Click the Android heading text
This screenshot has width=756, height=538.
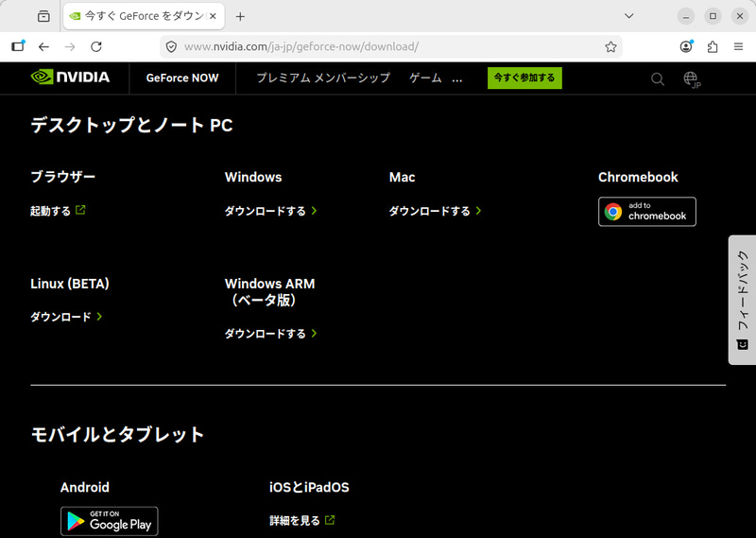point(85,487)
